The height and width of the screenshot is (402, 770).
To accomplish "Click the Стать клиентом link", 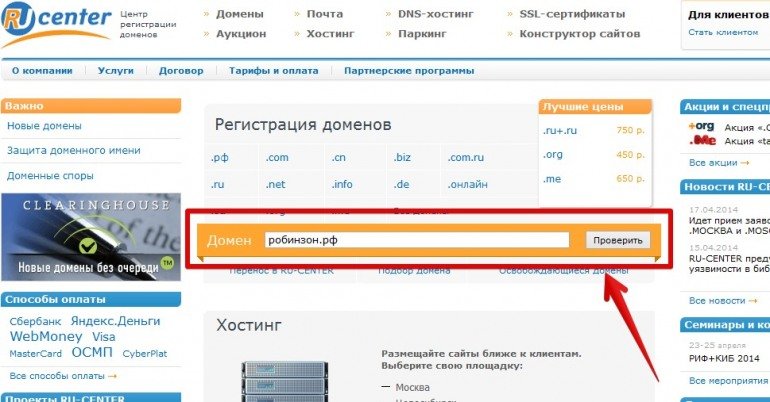I will (x=723, y=32).
